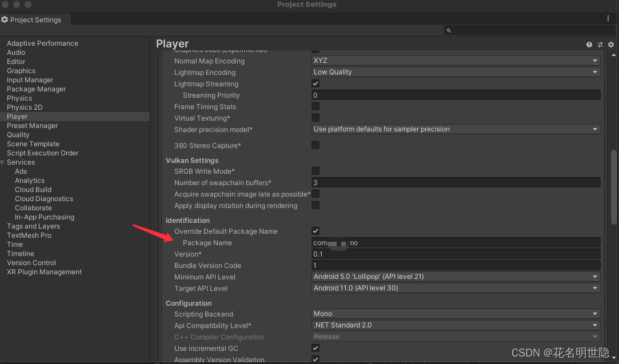Enable Frame Timing Stats

[x=315, y=106]
